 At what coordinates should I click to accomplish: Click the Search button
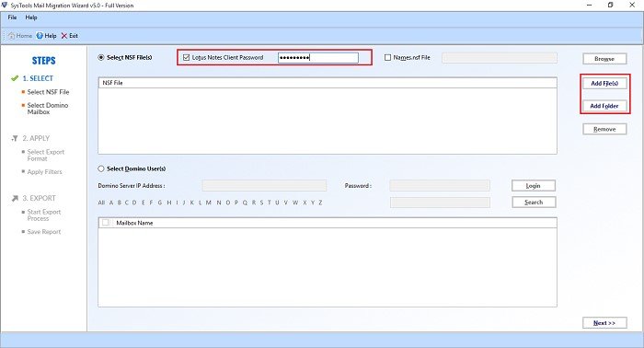pyautogui.click(x=534, y=203)
